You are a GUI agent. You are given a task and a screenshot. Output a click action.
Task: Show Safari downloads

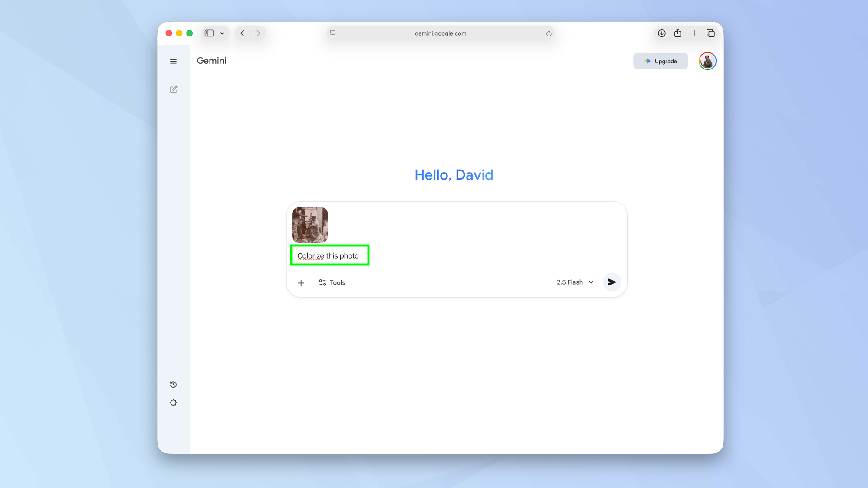[661, 33]
